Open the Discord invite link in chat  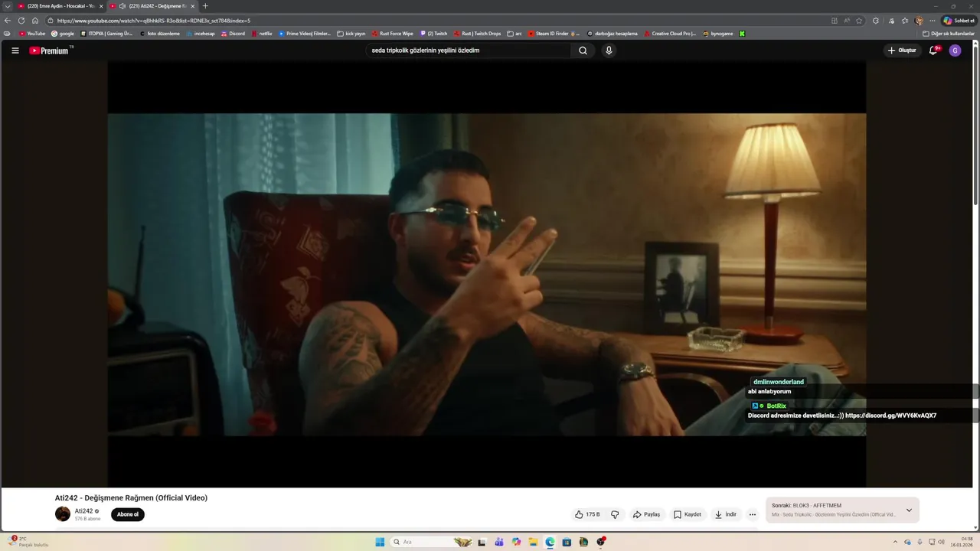coord(890,416)
